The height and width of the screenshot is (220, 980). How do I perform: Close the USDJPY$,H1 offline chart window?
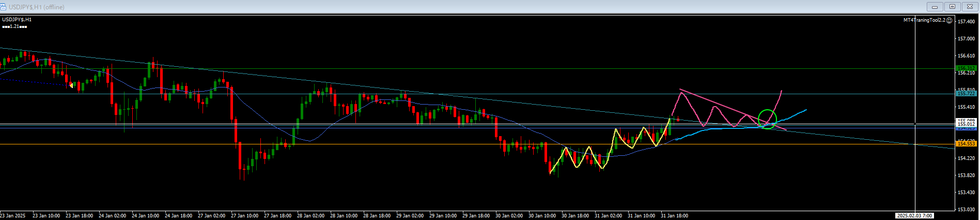point(970,7)
